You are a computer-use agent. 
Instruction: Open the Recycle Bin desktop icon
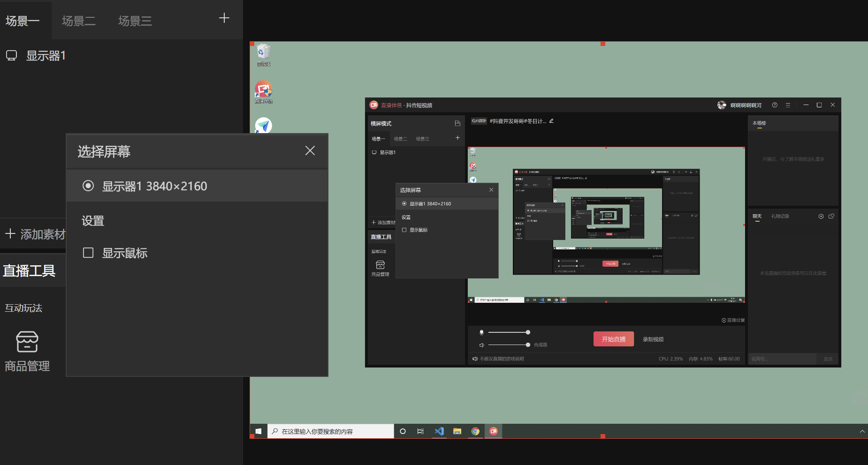(263, 52)
